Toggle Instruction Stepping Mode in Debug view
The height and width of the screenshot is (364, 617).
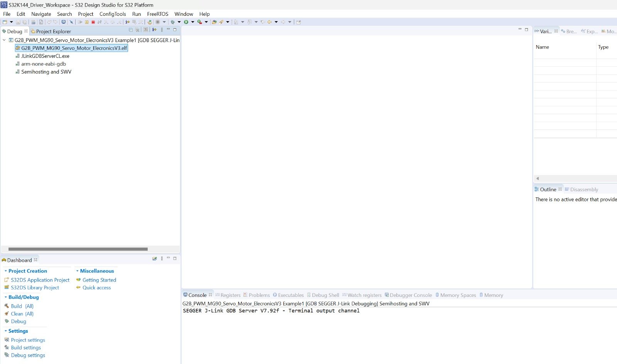point(154,30)
